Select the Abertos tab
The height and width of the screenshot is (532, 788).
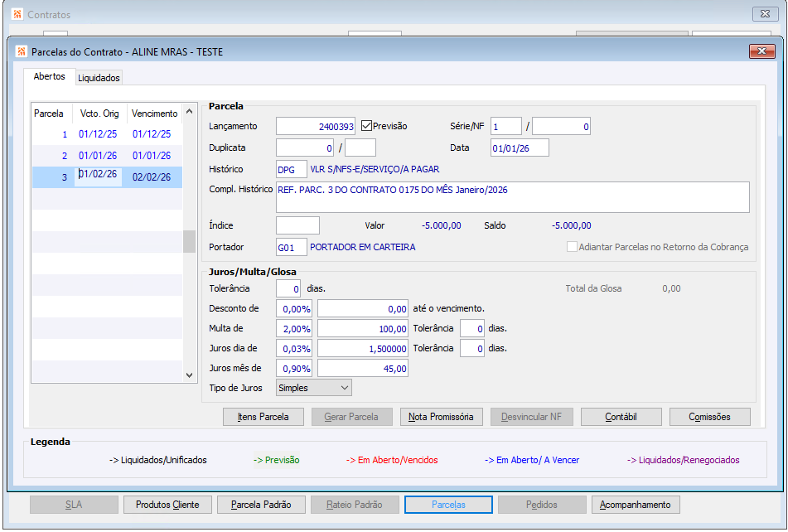point(49,76)
